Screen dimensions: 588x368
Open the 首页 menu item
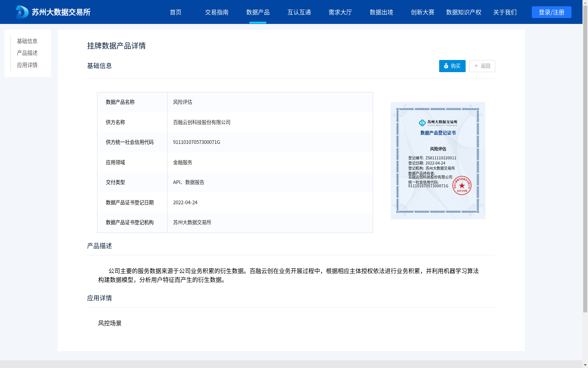[x=176, y=12]
